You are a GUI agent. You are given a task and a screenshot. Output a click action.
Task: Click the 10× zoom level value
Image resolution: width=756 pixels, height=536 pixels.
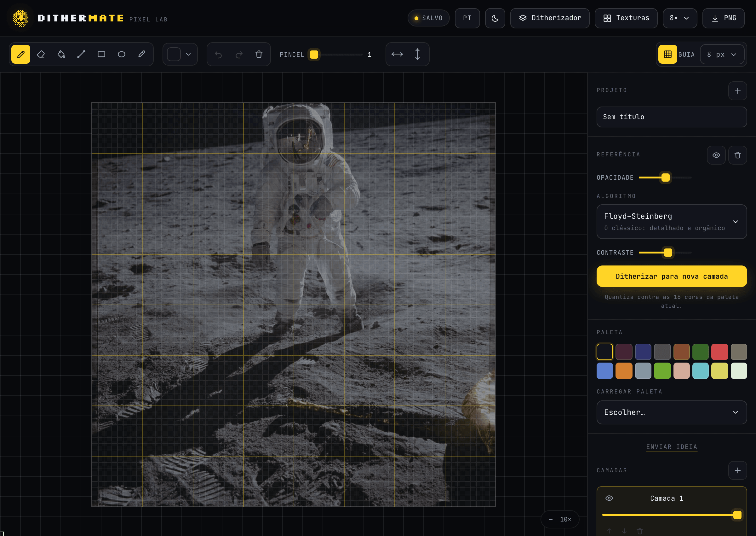pyautogui.click(x=565, y=519)
